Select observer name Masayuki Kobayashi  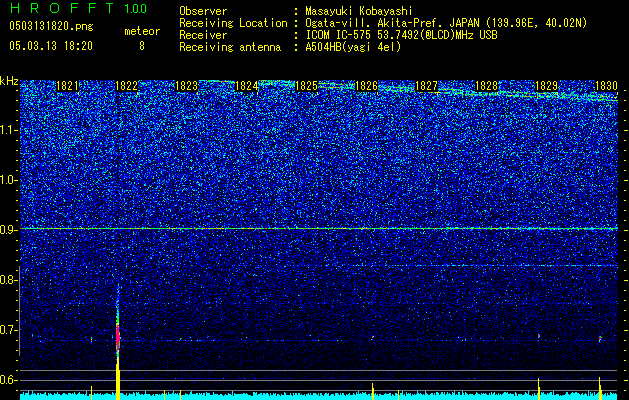point(359,11)
